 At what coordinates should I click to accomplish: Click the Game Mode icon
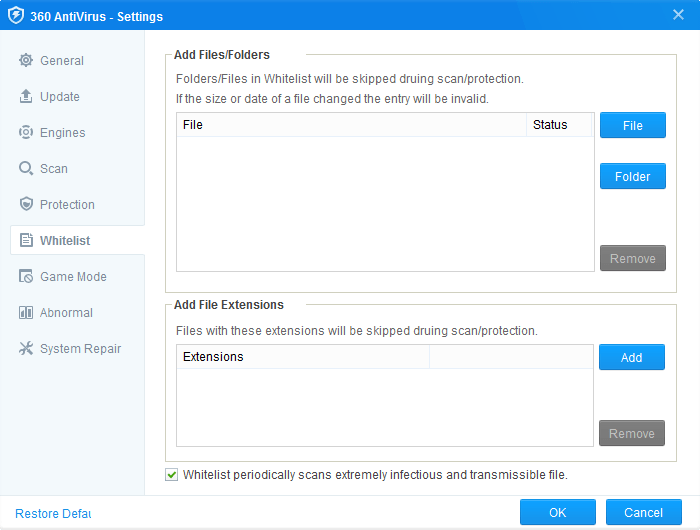pyautogui.click(x=26, y=277)
